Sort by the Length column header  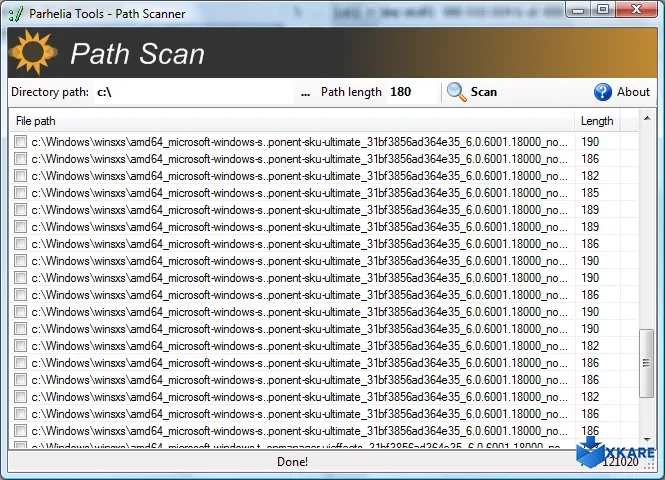[597, 121]
